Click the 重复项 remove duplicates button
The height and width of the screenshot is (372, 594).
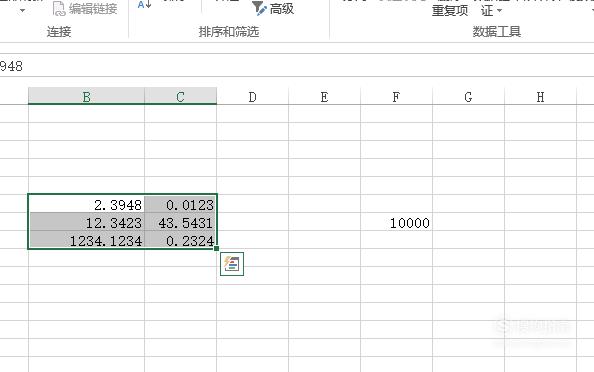click(450, 11)
